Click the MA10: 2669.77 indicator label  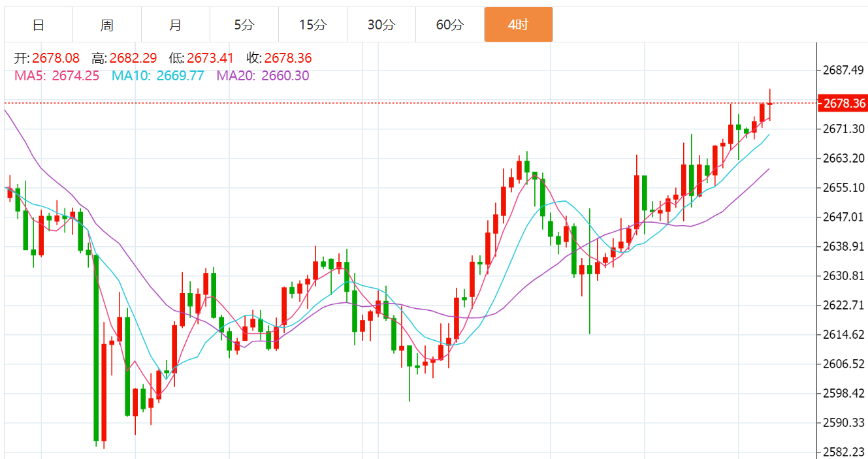[158, 76]
